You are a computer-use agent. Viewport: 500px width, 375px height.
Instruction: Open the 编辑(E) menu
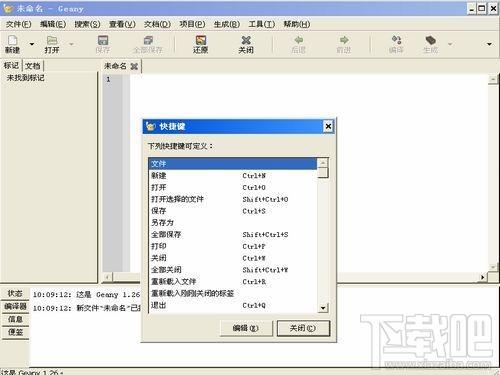point(53,24)
